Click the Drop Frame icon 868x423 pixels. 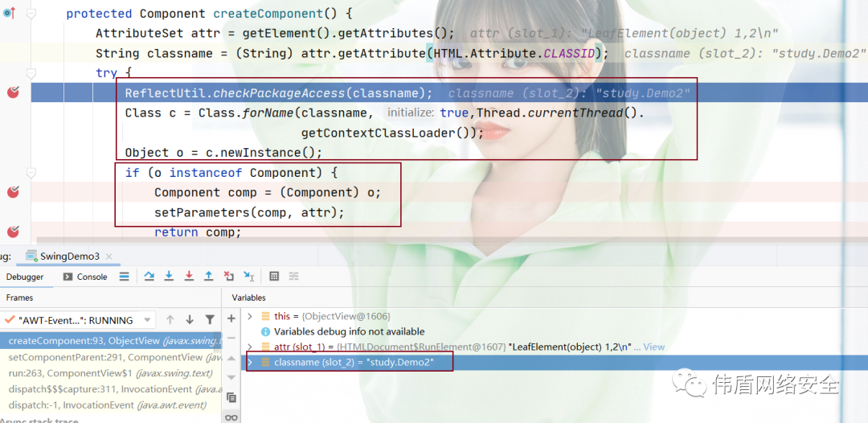click(228, 277)
